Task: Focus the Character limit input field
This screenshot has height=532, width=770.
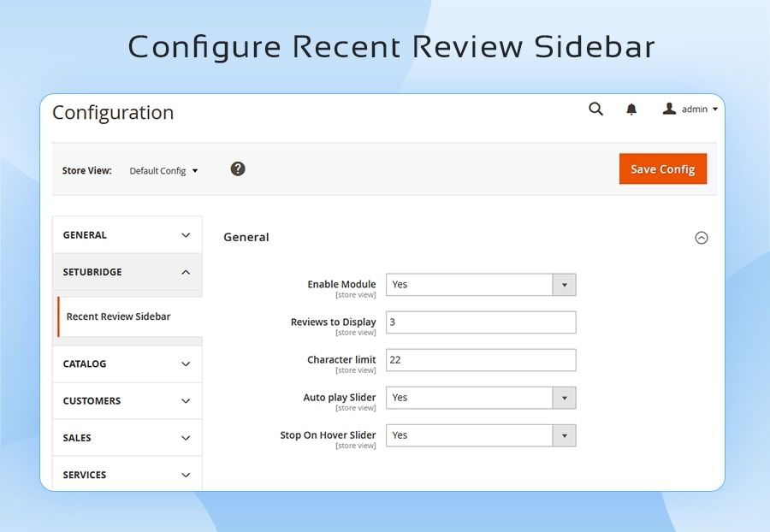Action: 480,360
